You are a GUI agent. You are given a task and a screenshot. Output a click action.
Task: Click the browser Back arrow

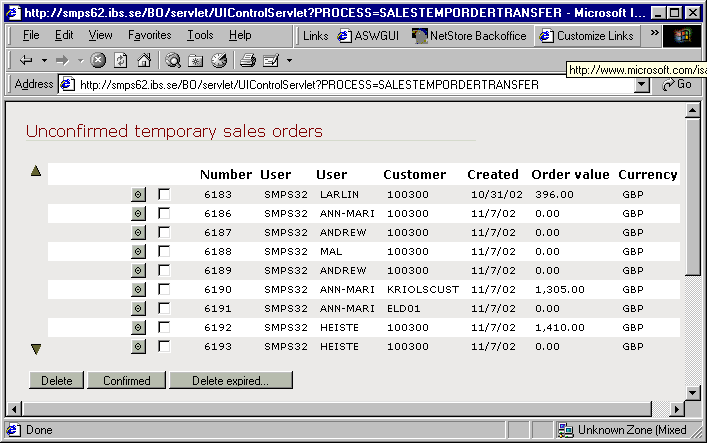pyautogui.click(x=27, y=60)
